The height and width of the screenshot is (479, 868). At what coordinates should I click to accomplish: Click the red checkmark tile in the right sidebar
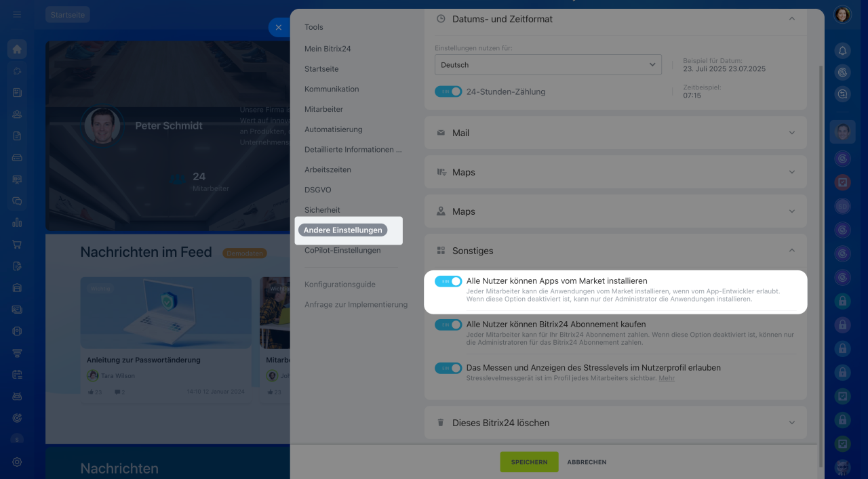pos(842,182)
